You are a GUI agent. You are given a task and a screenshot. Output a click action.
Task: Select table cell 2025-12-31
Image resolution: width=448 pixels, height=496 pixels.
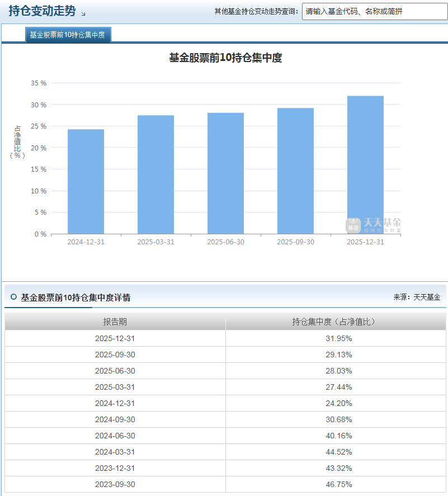pyautogui.click(x=115, y=338)
